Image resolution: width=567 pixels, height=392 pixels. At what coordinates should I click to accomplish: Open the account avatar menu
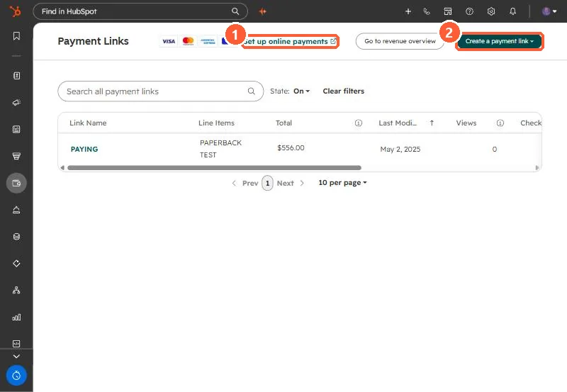549,11
